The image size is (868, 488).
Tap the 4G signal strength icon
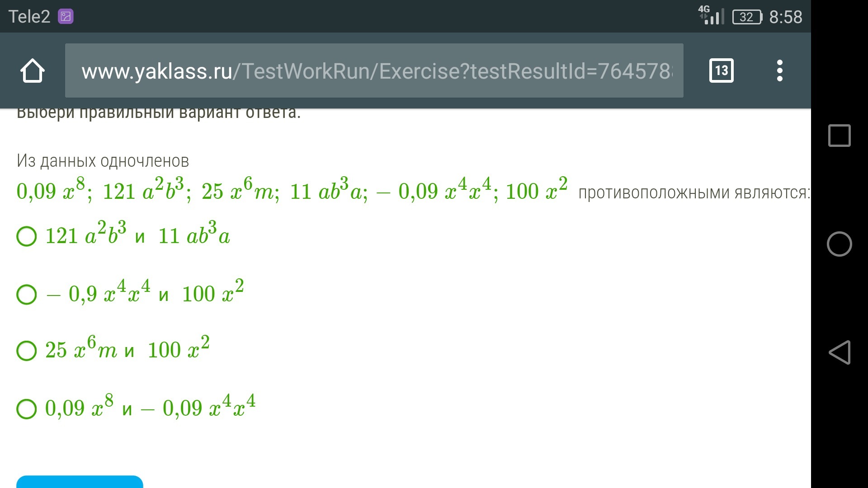point(712,15)
